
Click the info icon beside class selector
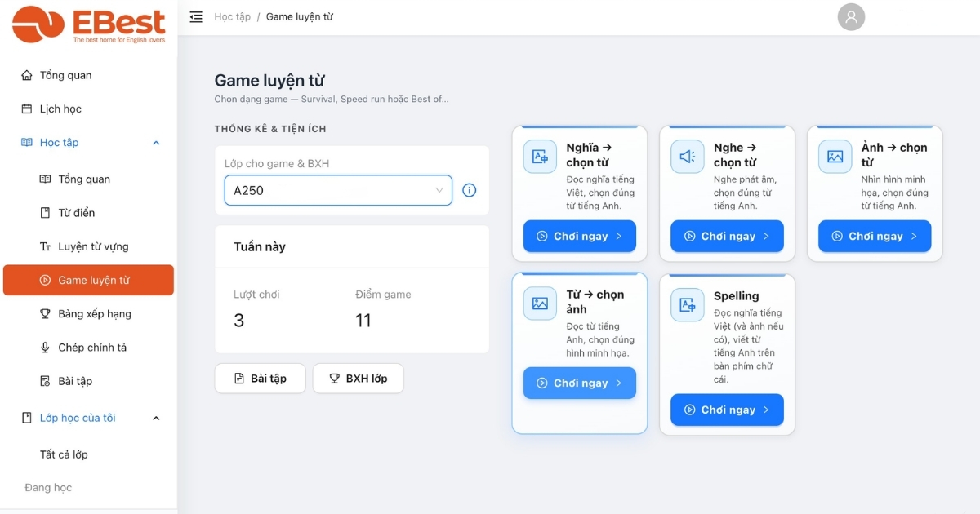point(470,190)
